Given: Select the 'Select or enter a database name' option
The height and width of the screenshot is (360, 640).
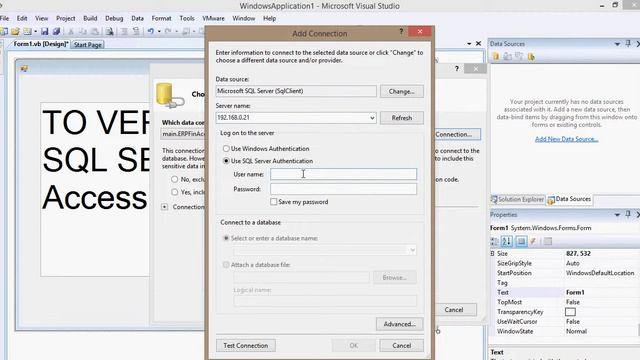Looking at the screenshot, I should [x=226, y=238].
